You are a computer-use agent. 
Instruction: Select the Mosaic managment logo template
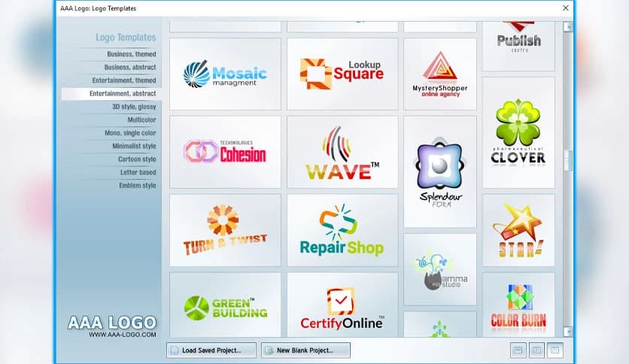(x=225, y=74)
